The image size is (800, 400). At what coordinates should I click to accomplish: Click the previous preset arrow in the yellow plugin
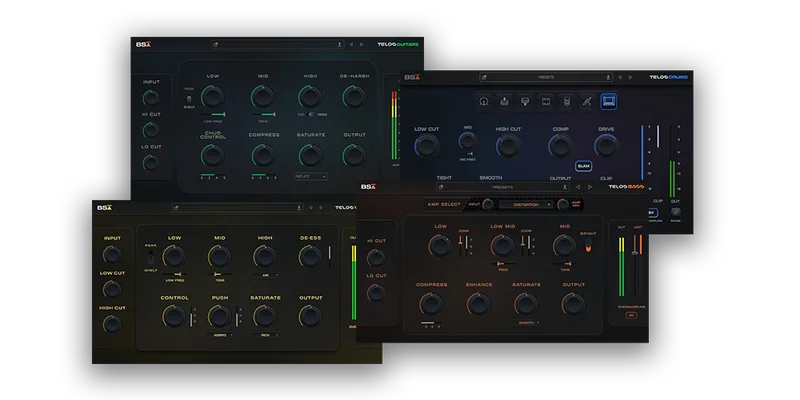(x=310, y=208)
